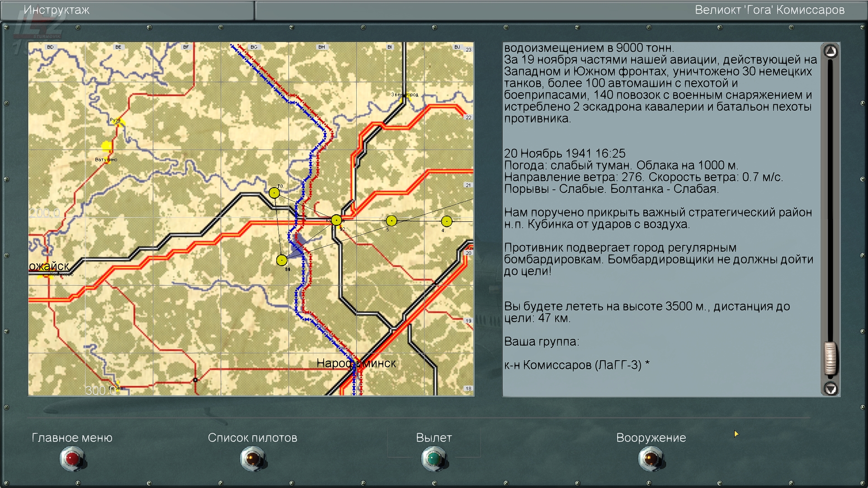Open Список пилотов via its label
Screen dimensions: 868x488
coord(252,437)
